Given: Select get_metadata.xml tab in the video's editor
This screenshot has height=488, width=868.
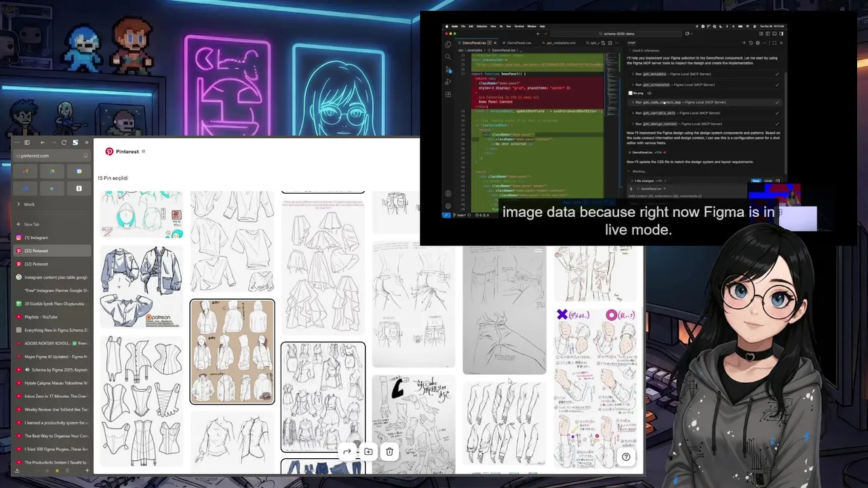Looking at the screenshot, I should (x=560, y=43).
